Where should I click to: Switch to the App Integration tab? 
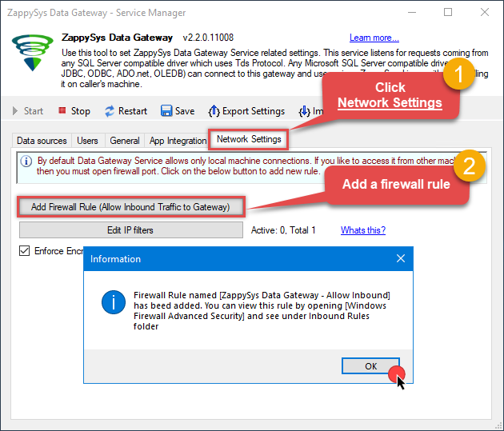pyautogui.click(x=178, y=141)
